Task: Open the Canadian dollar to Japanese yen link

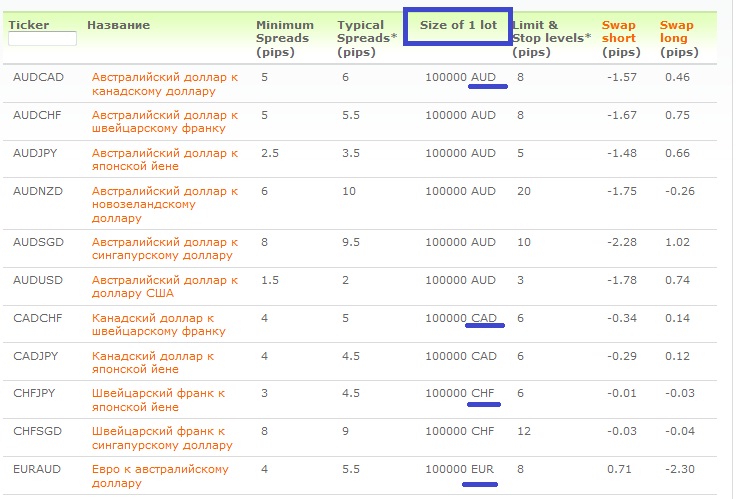Action: (153, 363)
